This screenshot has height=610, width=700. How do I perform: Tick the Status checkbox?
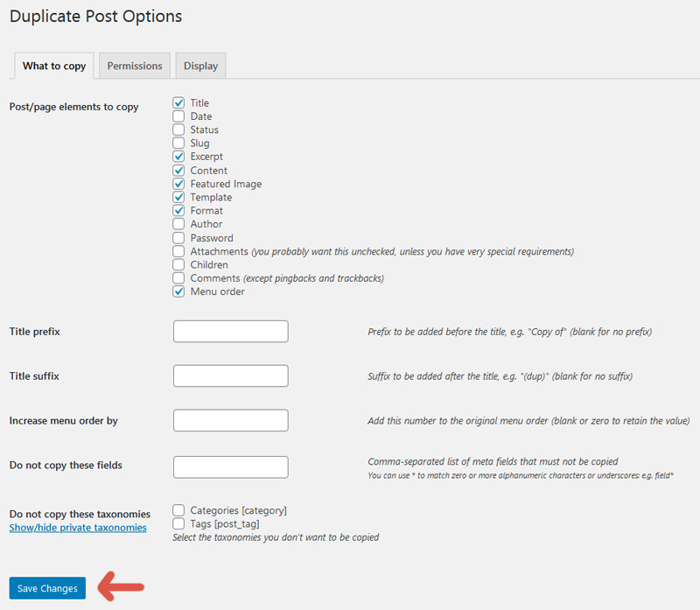click(178, 130)
